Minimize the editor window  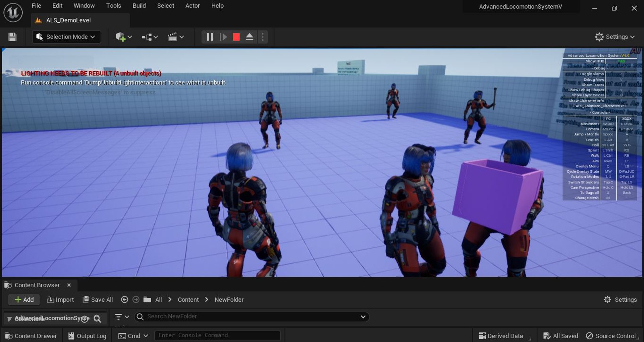[x=595, y=8]
